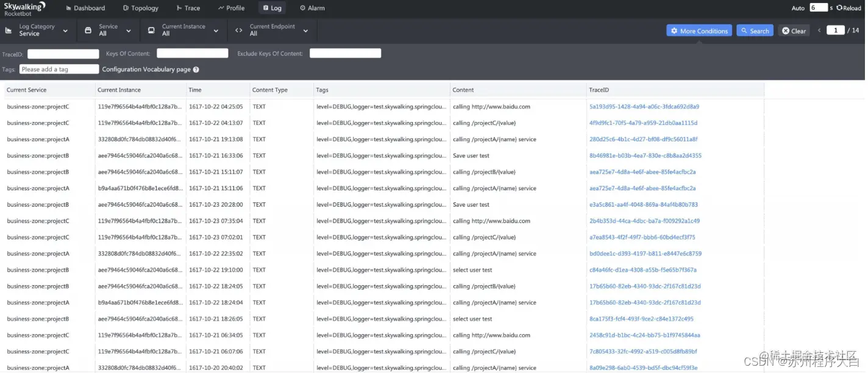Image resolution: width=868 pixels, height=373 pixels.
Task: Click 'Save user test' in 16:33:06 row
Action: (x=471, y=156)
